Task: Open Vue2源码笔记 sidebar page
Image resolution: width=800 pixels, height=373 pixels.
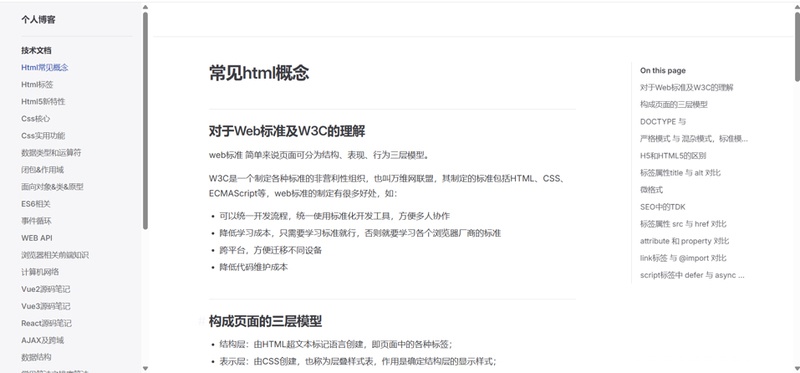Action: (45, 289)
